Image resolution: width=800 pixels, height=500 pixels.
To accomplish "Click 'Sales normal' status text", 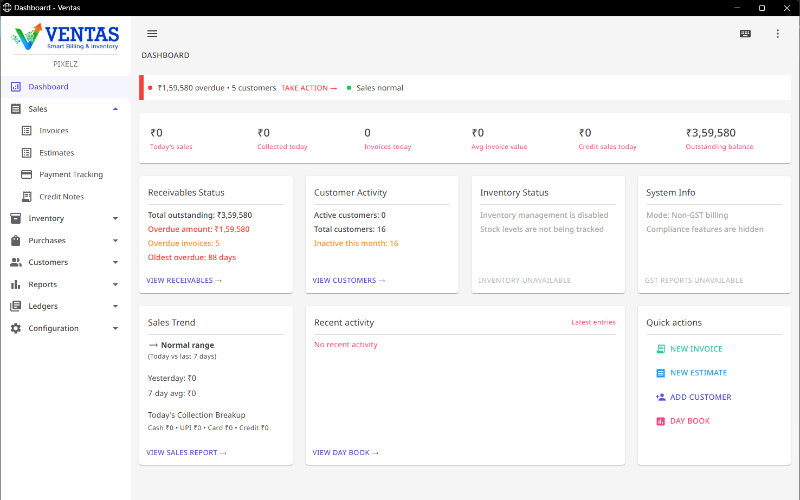I will tap(380, 88).
